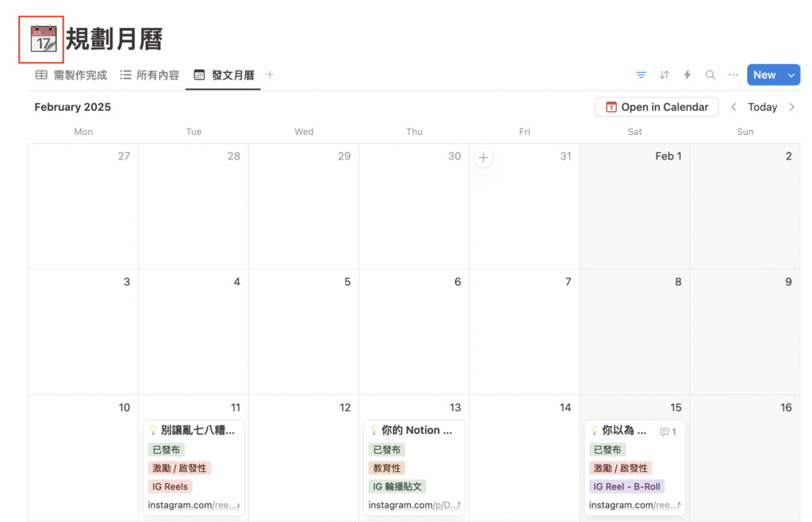
Task: Switch to the 需製作完成 tab
Action: pyautogui.click(x=71, y=75)
